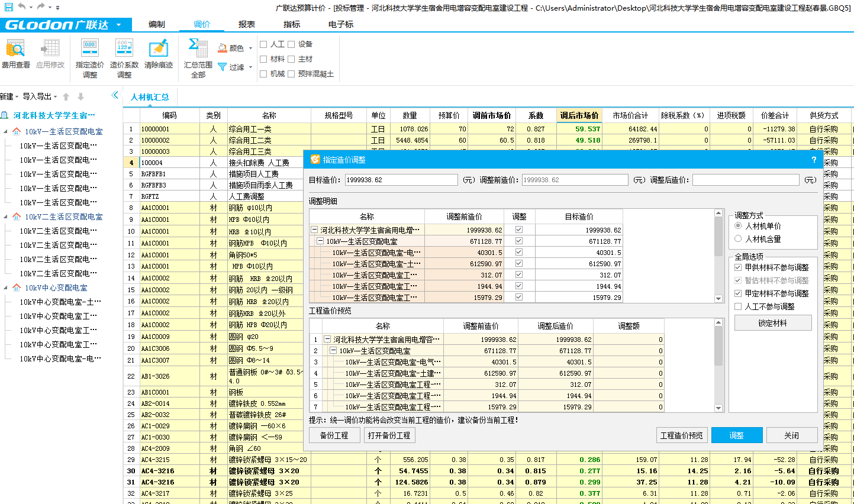
Task: Uncheck 调整 box for row 671128.77
Action: pyautogui.click(x=519, y=241)
